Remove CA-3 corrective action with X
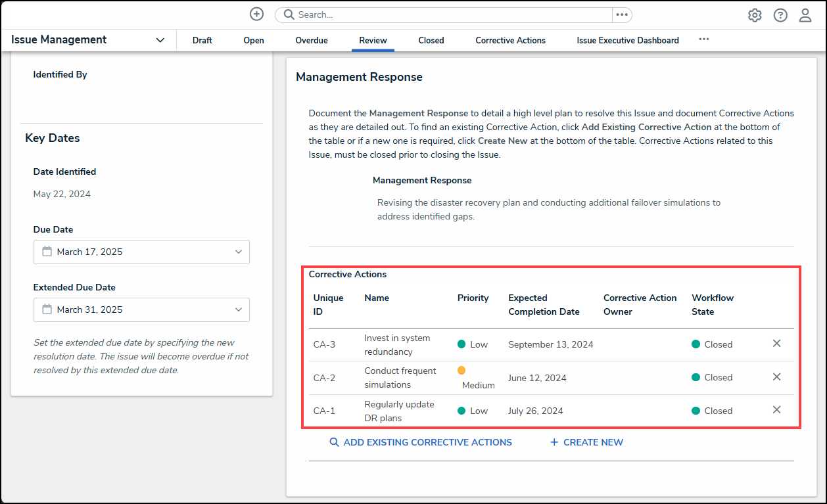The height and width of the screenshot is (504, 827). [776, 344]
